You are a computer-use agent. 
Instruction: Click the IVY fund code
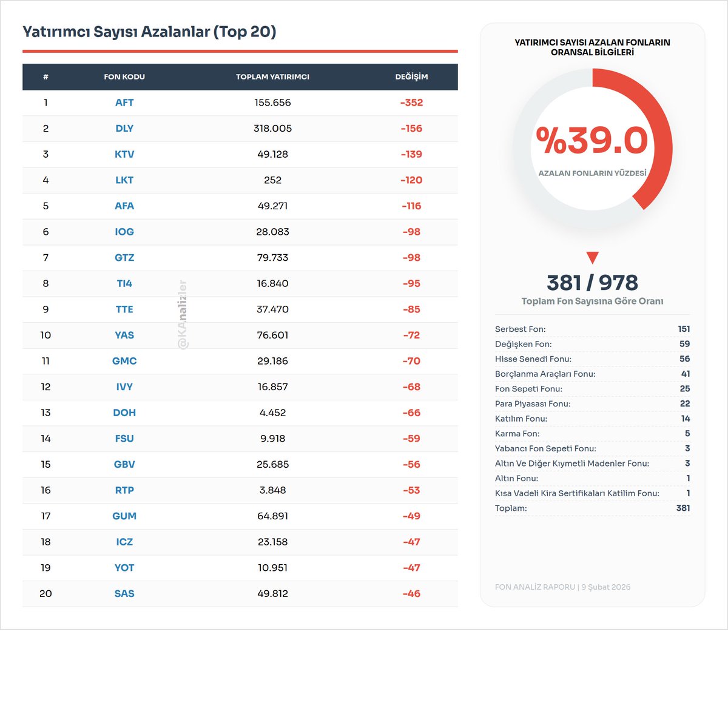124,386
